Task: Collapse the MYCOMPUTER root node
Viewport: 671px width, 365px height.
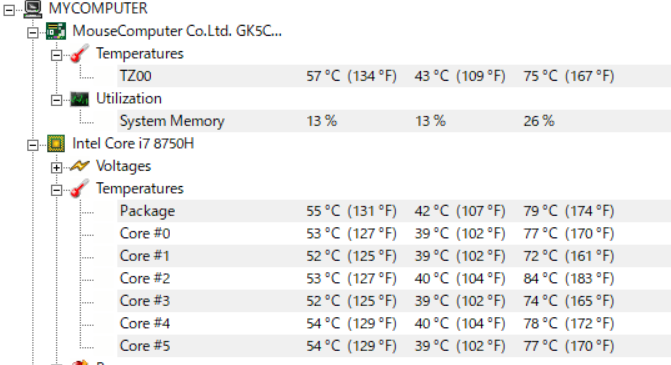Action: tap(9, 10)
